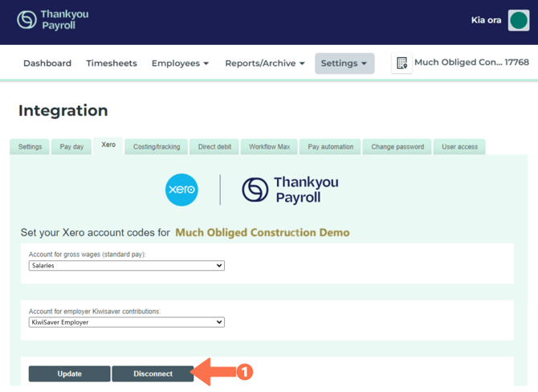Click the Disconnect button
Viewport: 538px width, 392px height.
(153, 374)
